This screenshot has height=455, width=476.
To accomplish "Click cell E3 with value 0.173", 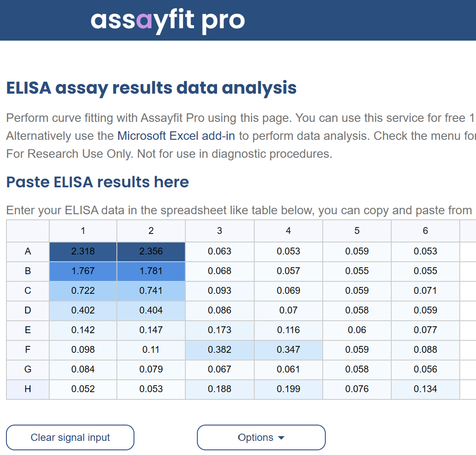I will (220, 330).
